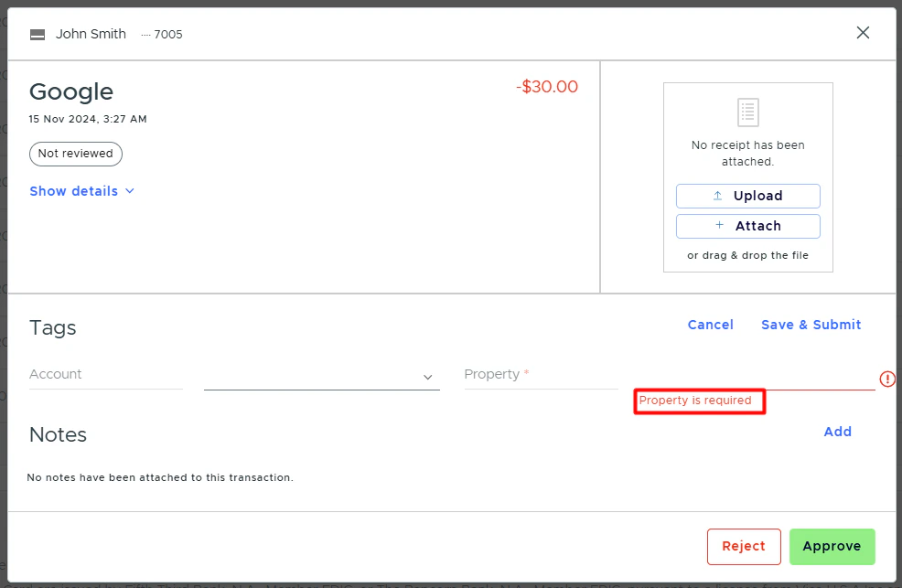
Task: Click Add in the Notes section
Action: point(837,432)
